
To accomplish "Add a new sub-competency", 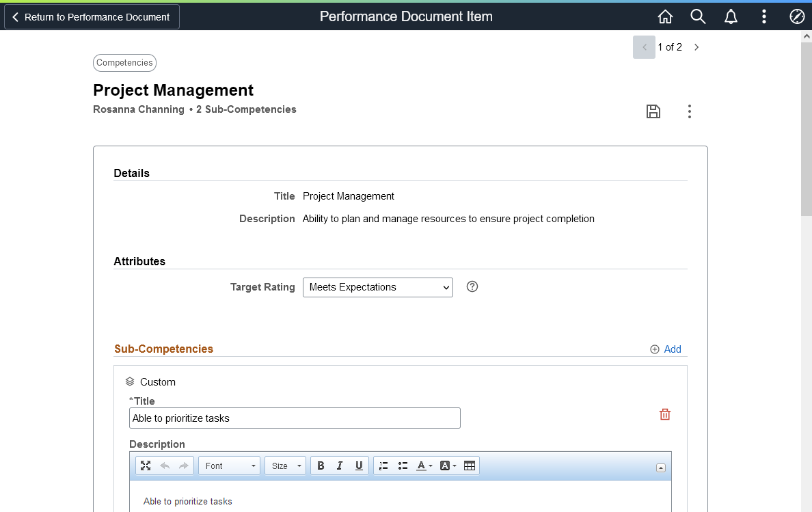I will (x=666, y=349).
